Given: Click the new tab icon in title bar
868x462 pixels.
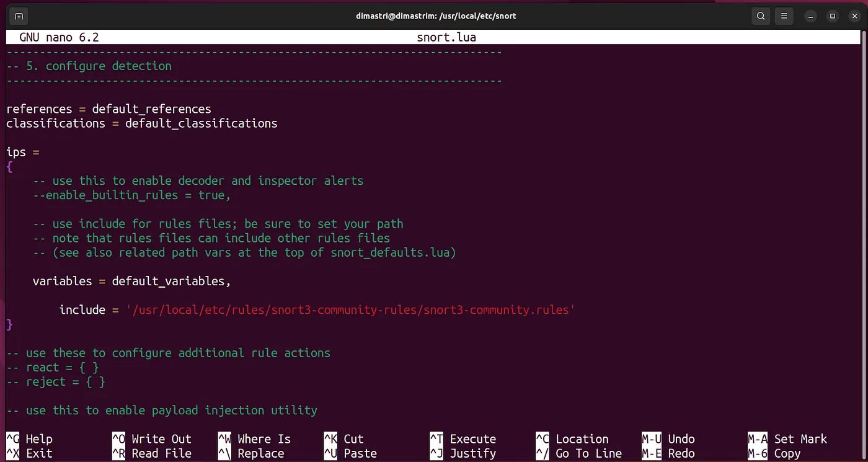Looking at the screenshot, I should click(19, 16).
